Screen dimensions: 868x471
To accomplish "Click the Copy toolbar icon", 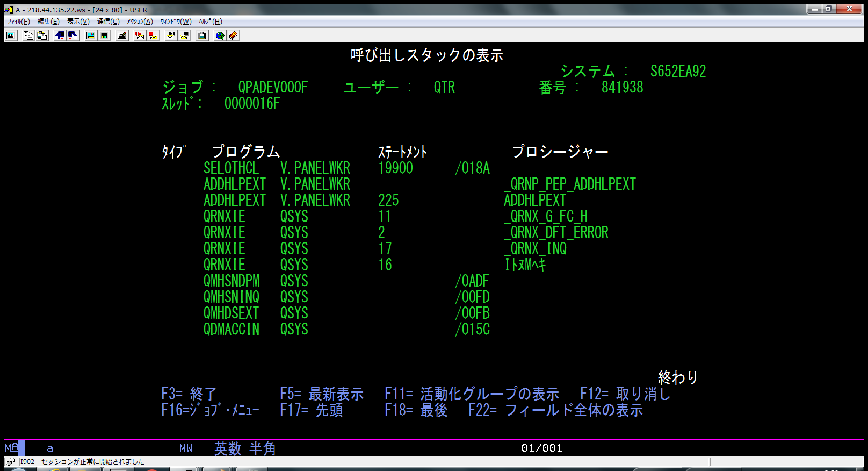I will [28, 35].
